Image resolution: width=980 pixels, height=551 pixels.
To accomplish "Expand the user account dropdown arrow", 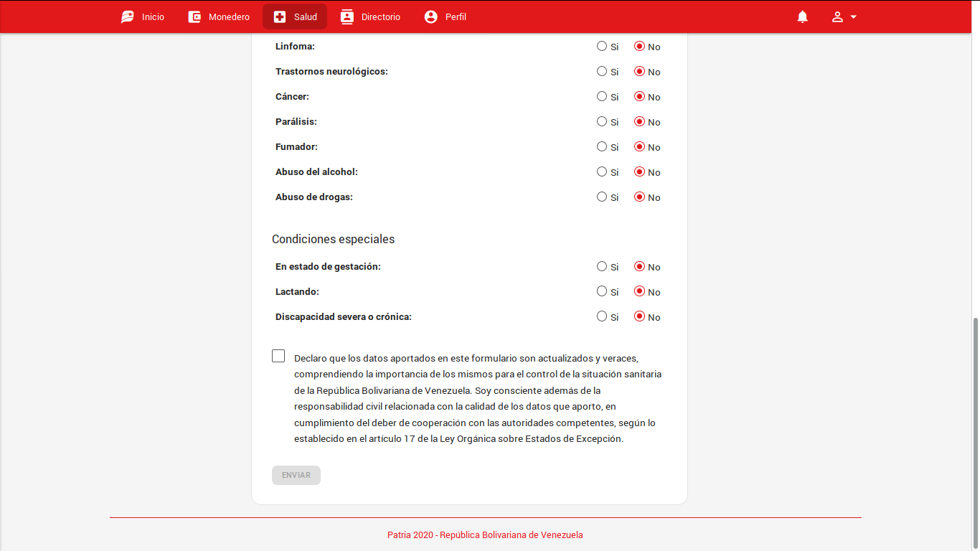I will (854, 17).
